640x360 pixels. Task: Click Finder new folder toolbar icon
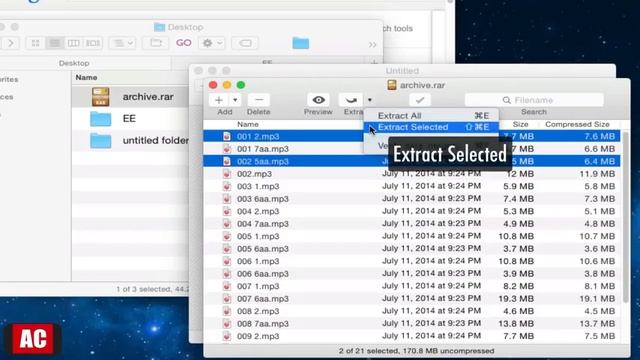point(156,43)
